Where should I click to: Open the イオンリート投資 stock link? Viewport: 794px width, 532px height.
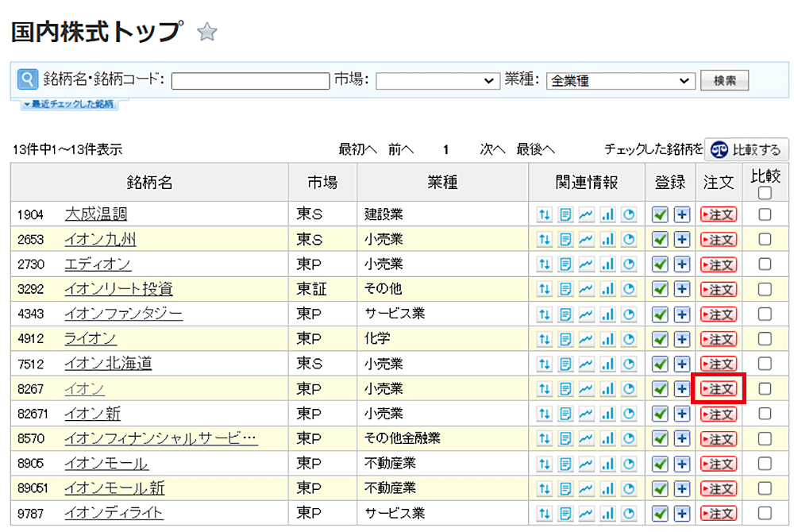click(119, 288)
